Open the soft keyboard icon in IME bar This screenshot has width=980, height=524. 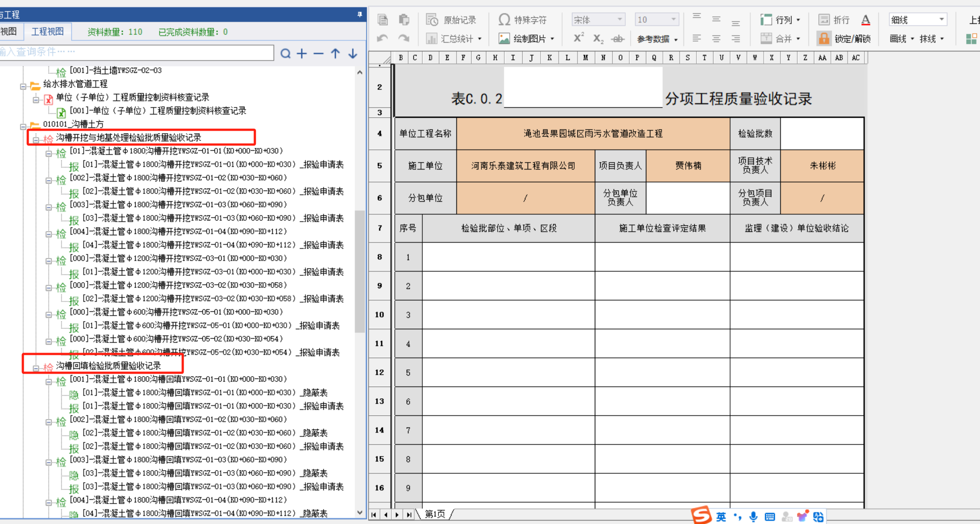(770, 517)
